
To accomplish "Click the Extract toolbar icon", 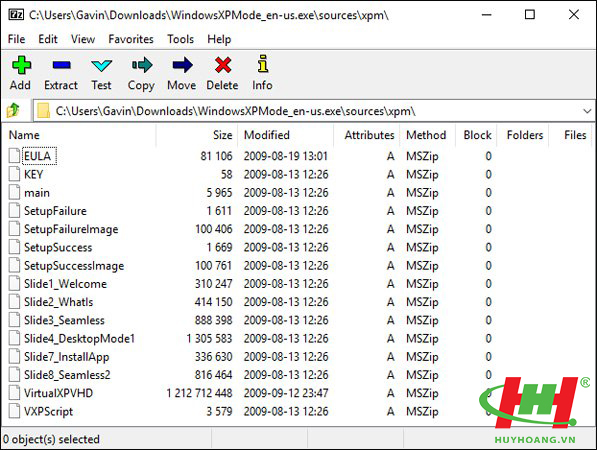I will tap(61, 65).
